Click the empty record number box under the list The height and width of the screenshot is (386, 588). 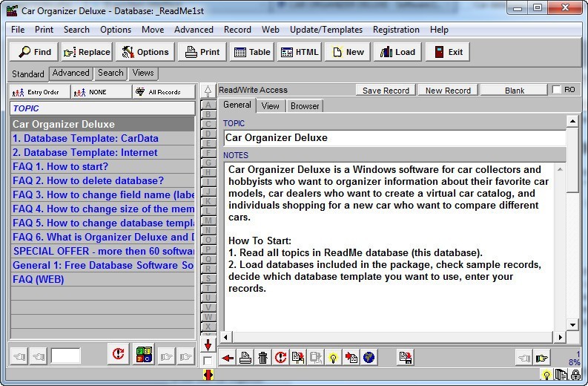click(66, 356)
